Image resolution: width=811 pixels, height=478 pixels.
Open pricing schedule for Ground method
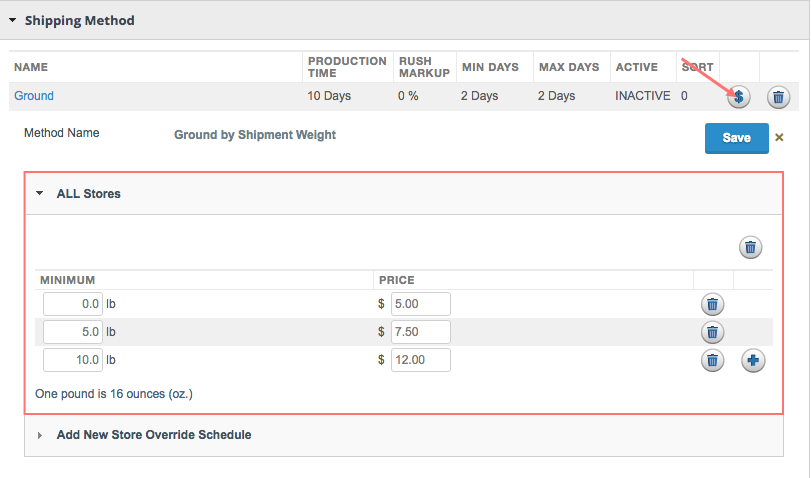coord(738,97)
